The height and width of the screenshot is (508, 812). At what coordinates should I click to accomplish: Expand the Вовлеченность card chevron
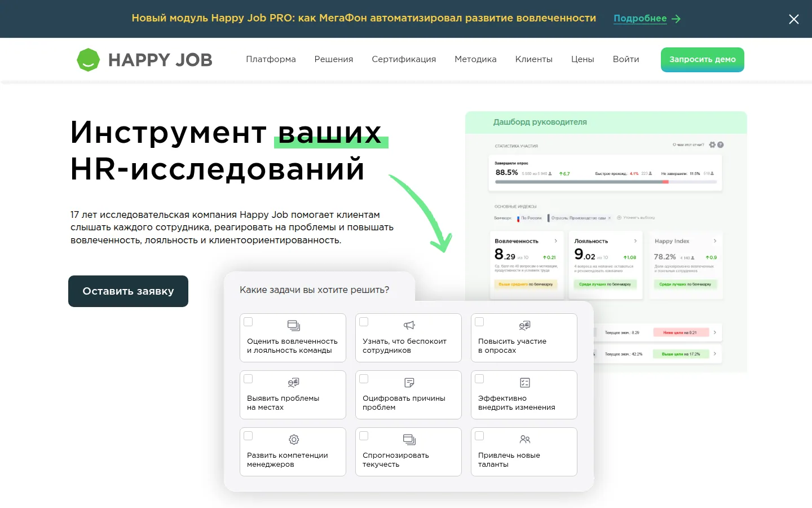(556, 241)
